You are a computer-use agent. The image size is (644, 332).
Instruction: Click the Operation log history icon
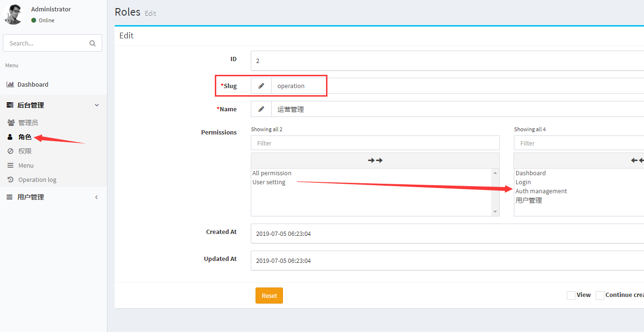(10, 179)
